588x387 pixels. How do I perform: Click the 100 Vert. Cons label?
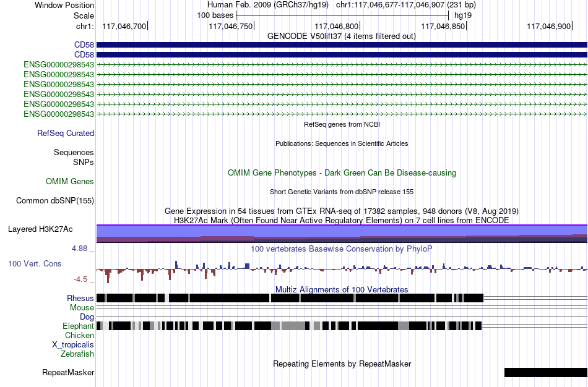click(x=35, y=264)
